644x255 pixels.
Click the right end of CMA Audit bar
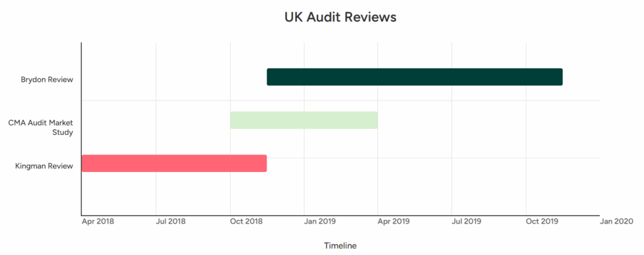376,120
